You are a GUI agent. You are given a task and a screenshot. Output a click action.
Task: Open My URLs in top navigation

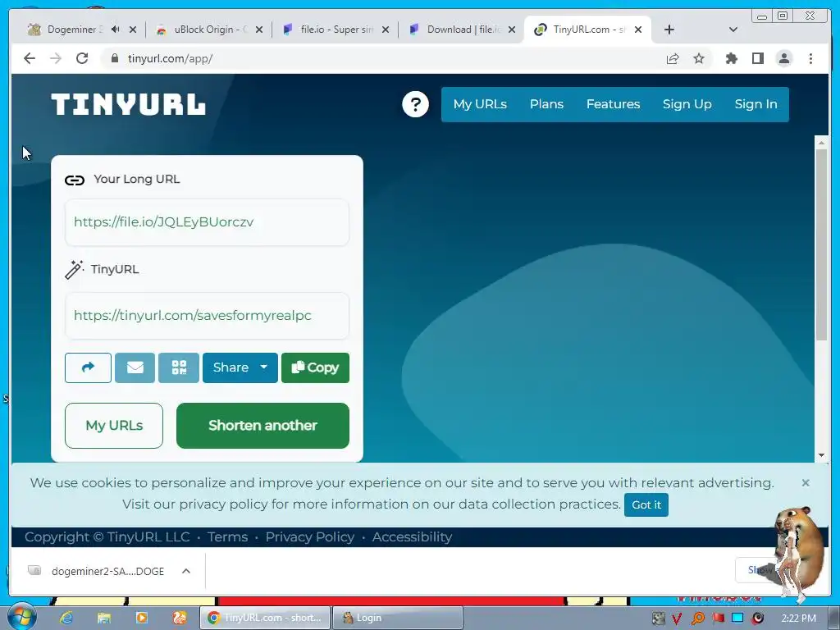(480, 104)
